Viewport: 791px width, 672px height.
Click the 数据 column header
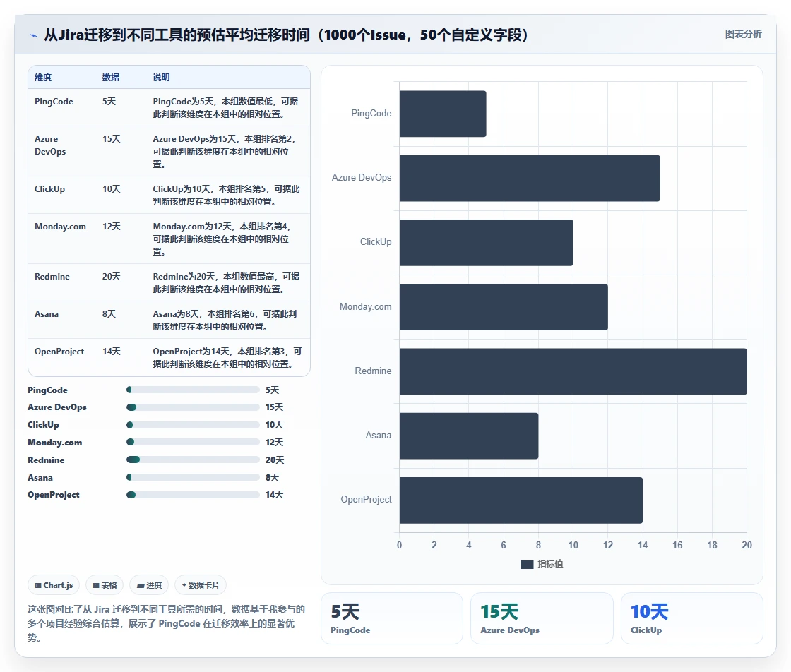[110, 77]
